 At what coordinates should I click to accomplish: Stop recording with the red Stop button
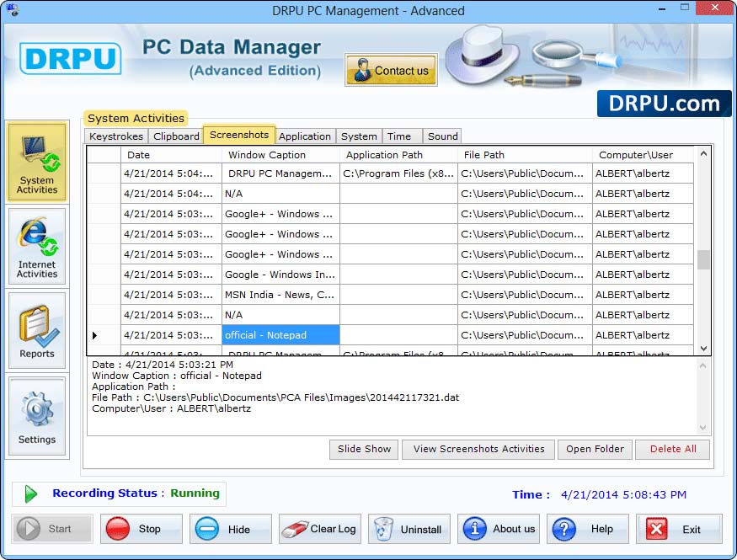coord(141,529)
